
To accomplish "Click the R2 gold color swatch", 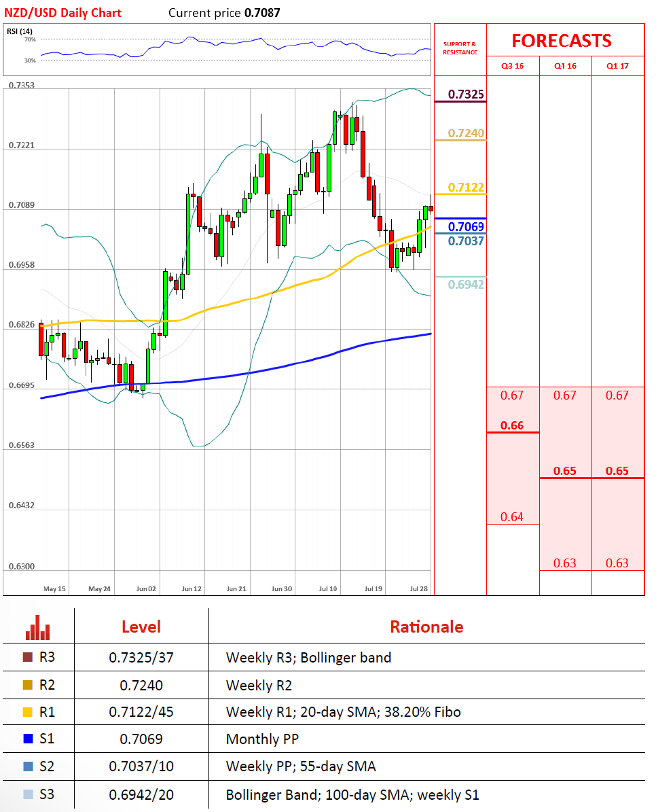I will coord(28,685).
